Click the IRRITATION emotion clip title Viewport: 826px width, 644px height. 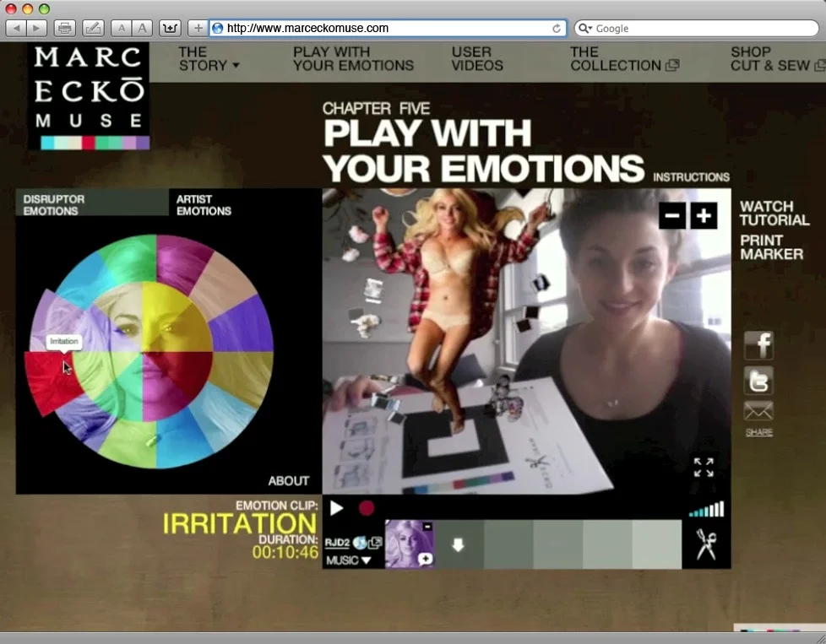pyautogui.click(x=240, y=524)
